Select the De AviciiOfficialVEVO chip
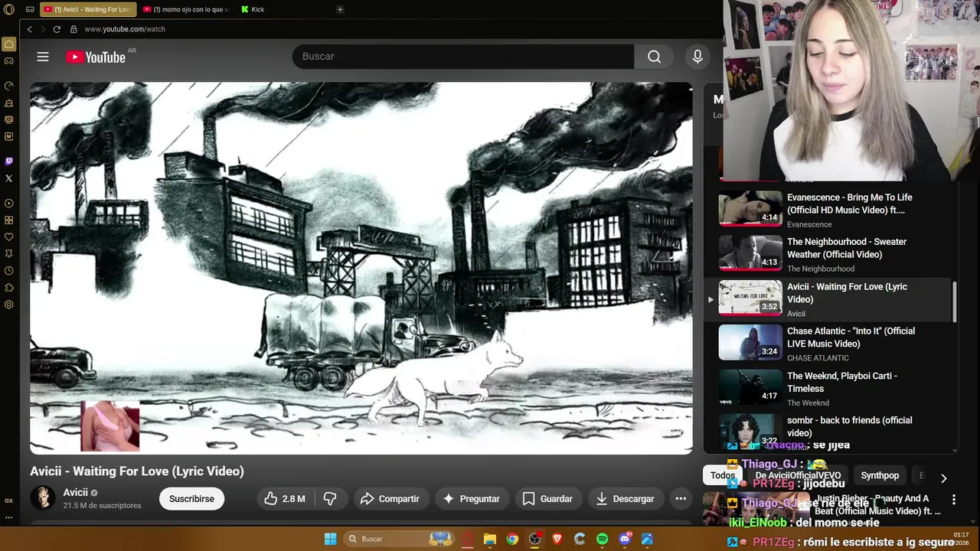This screenshot has width=980, height=551. pos(797,475)
